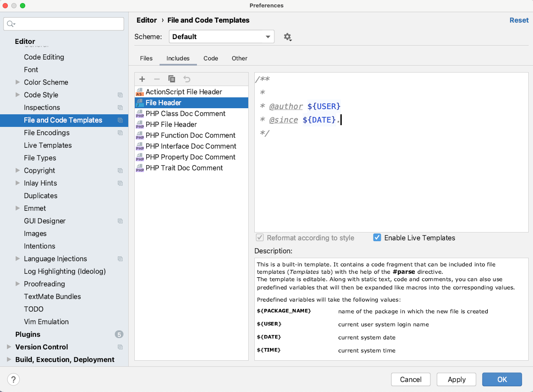Click the remove template minus icon

coord(157,79)
